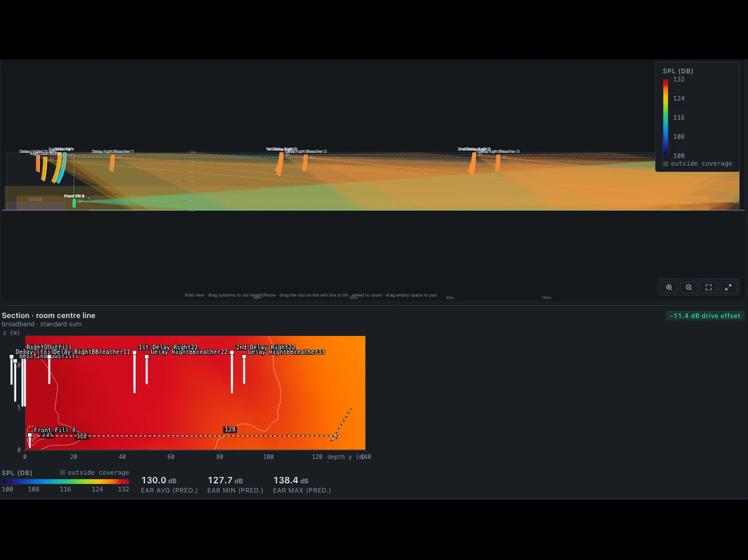748x560 pixels.
Task: Fit the side view to frame
Action: (x=708, y=287)
